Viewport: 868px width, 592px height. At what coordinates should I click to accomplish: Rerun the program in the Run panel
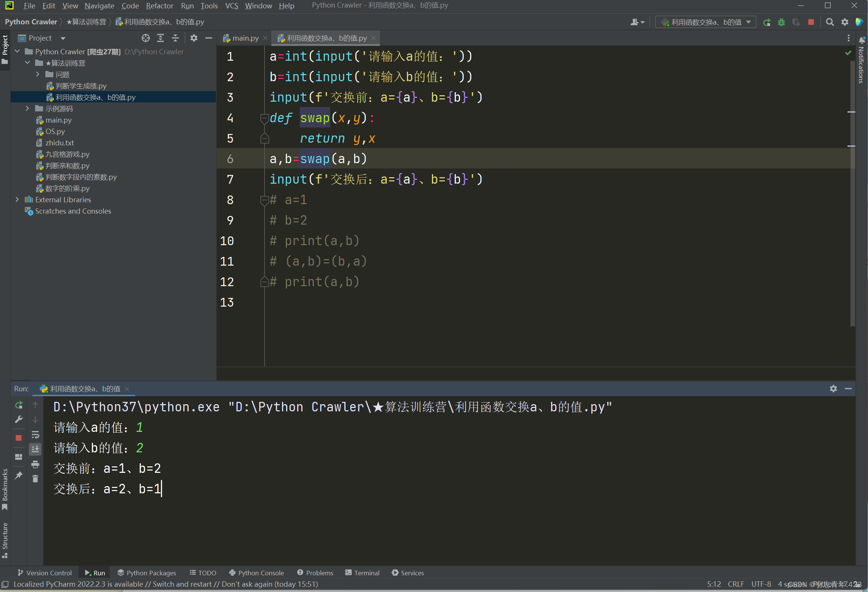[x=18, y=405]
